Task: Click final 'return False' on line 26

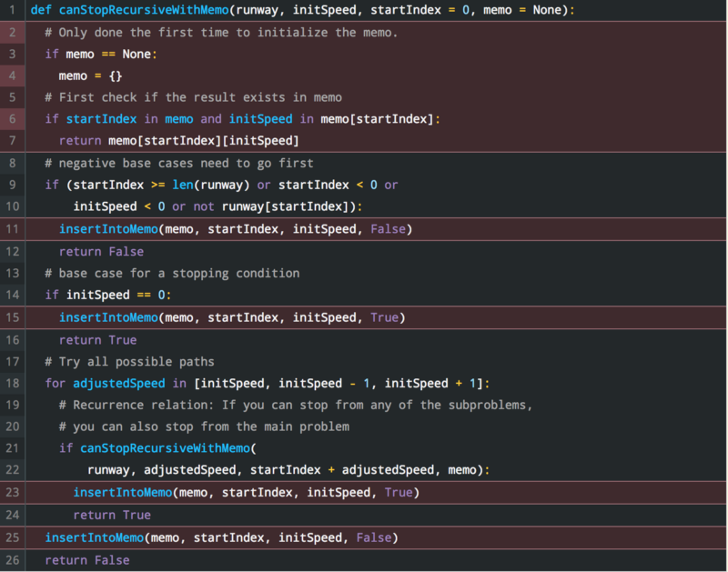Action: point(87,560)
